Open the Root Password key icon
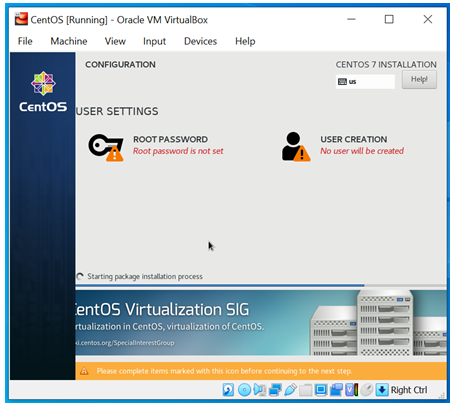This screenshot has width=454, height=406. click(x=106, y=148)
